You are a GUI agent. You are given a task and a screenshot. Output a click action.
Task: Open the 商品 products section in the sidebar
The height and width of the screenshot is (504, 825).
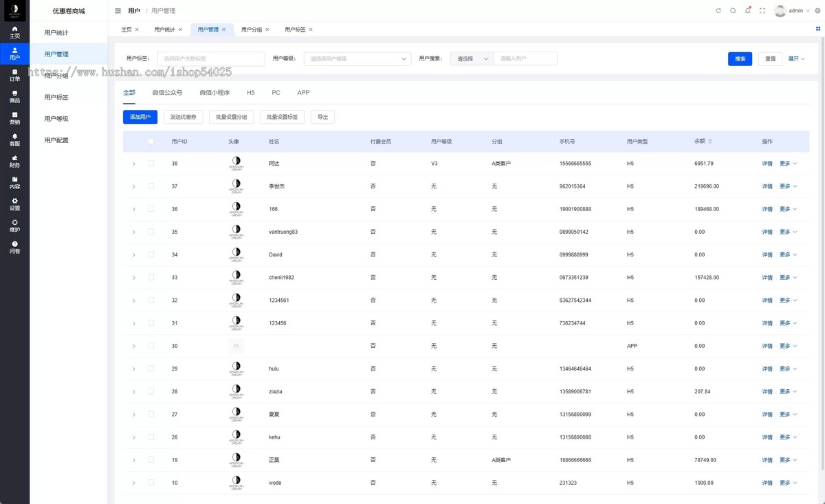[14, 96]
